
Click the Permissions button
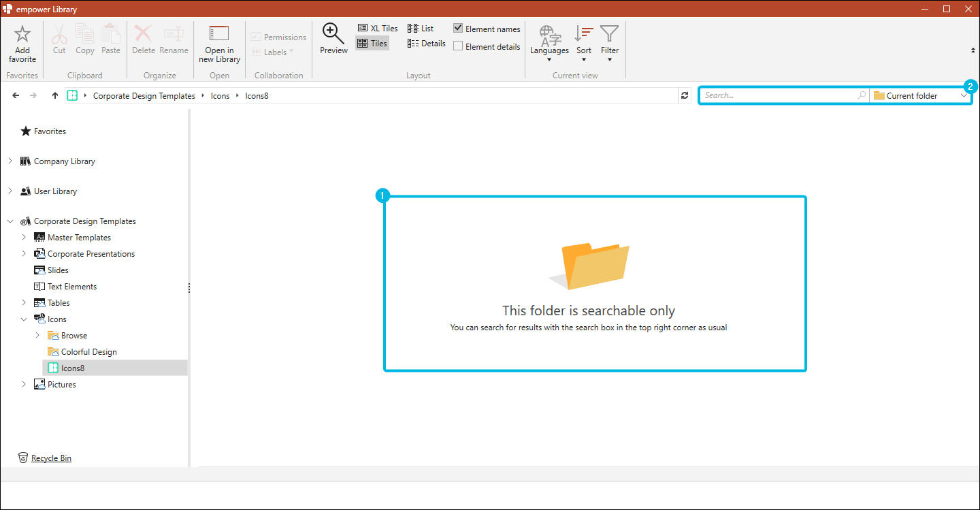pyautogui.click(x=278, y=37)
